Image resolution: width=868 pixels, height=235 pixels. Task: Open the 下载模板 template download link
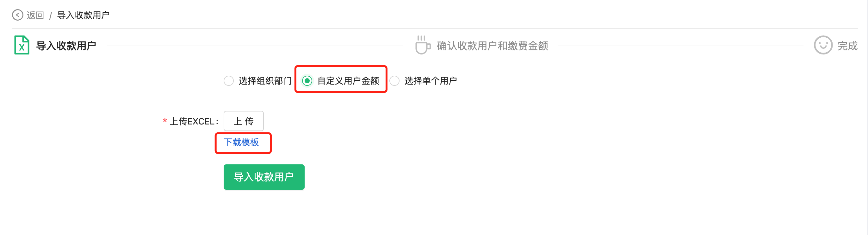point(241,143)
